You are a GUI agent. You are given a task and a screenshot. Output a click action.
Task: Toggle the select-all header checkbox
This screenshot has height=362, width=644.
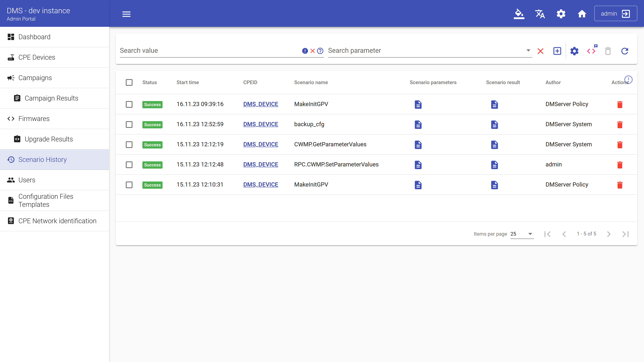[129, 82]
